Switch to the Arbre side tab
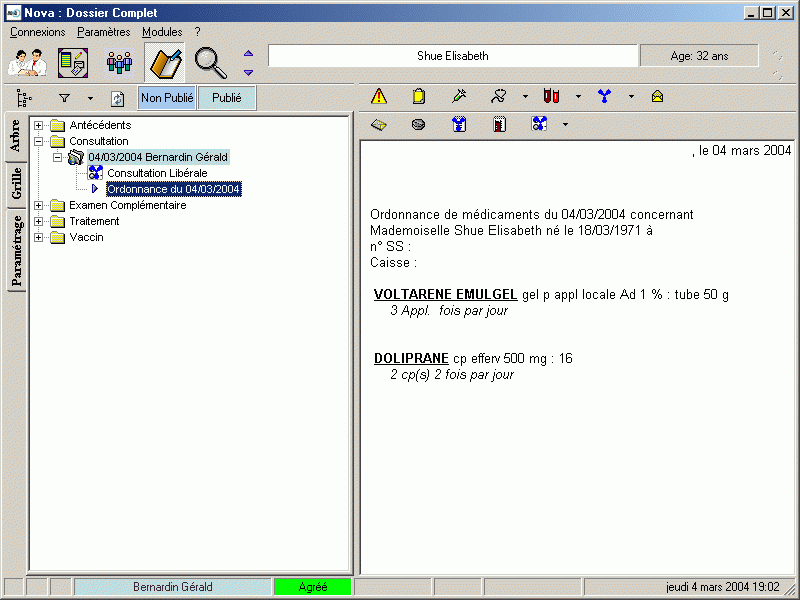The width and height of the screenshot is (800, 600). point(15,136)
